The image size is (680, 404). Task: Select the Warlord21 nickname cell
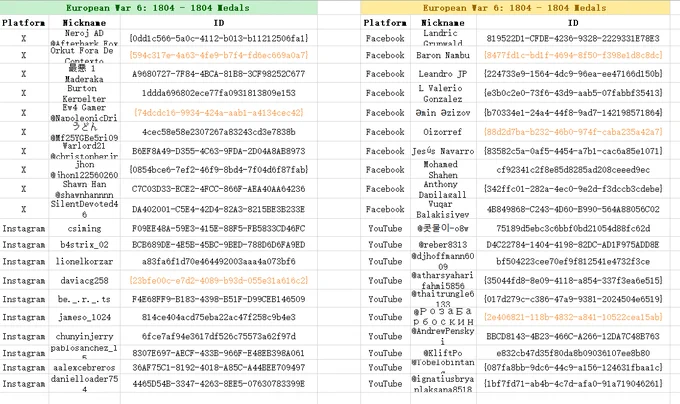[84, 151]
